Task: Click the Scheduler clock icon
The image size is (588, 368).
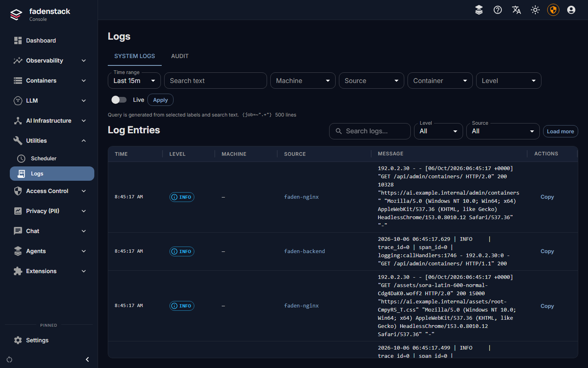Action: [x=21, y=158]
